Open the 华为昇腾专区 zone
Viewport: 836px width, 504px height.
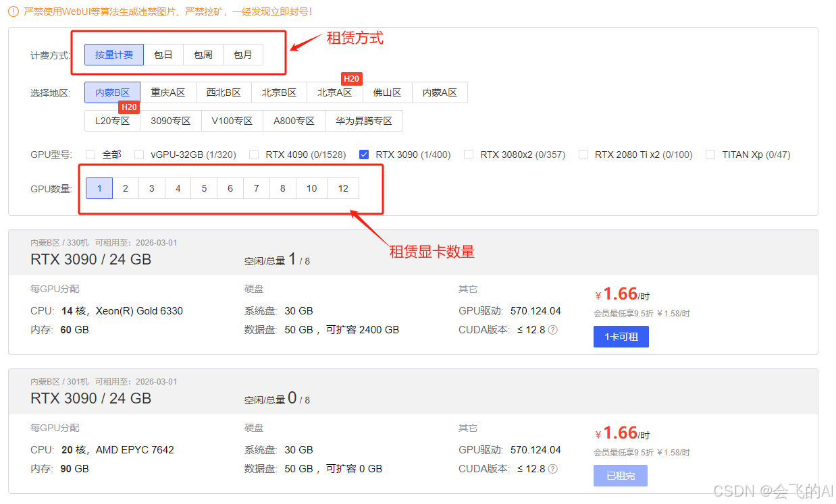[x=364, y=121]
